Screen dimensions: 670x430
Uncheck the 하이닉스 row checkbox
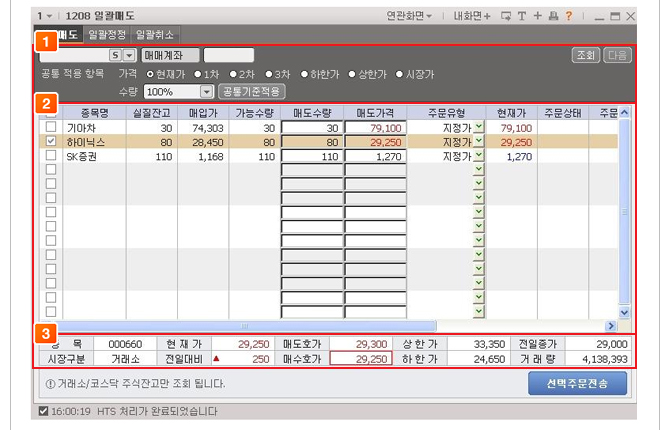[51, 141]
